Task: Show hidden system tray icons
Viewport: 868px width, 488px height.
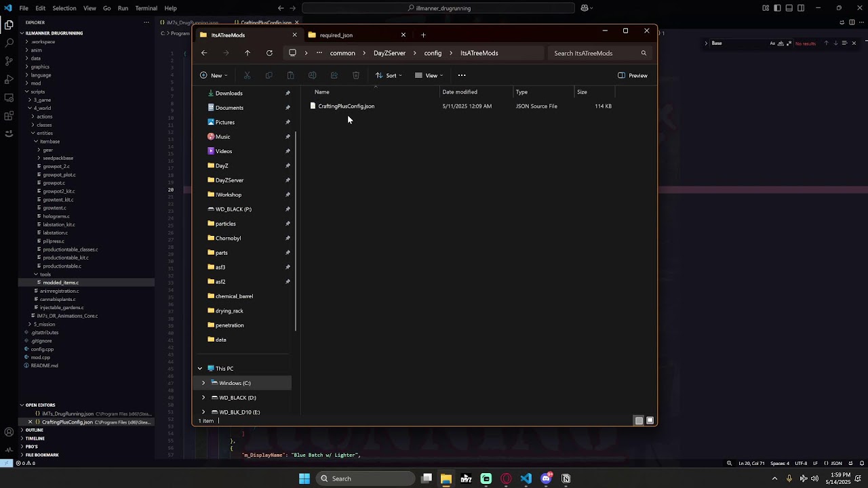Action: click(774, 479)
